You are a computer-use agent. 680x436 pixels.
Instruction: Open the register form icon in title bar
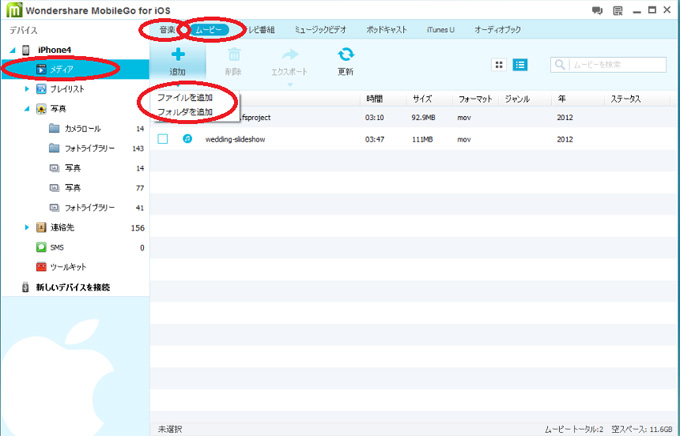click(618, 10)
